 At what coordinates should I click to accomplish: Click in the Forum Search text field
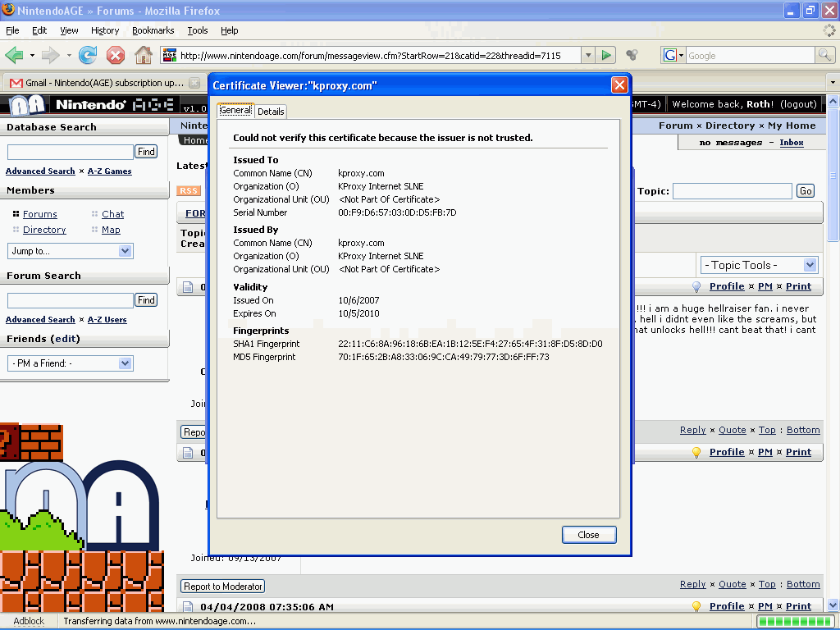pyautogui.click(x=71, y=300)
